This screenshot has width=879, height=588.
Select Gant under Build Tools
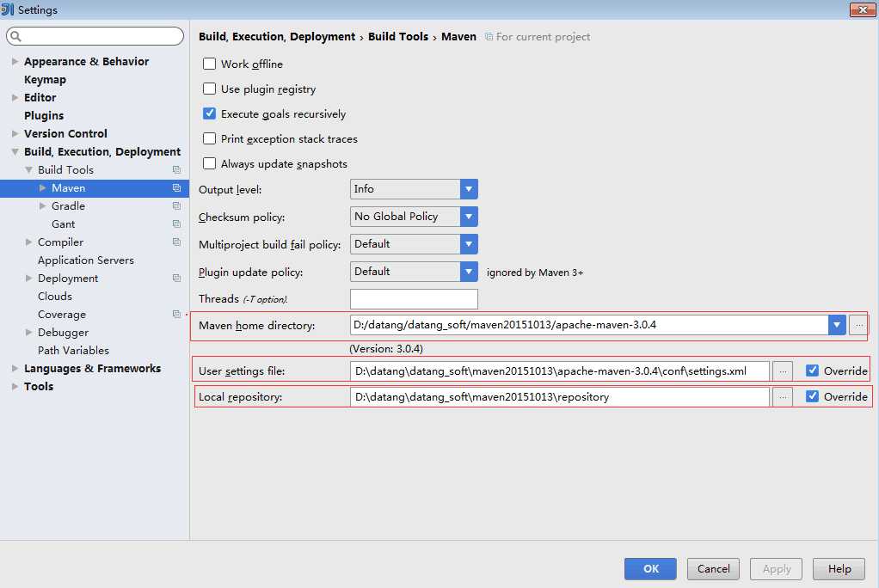click(63, 224)
